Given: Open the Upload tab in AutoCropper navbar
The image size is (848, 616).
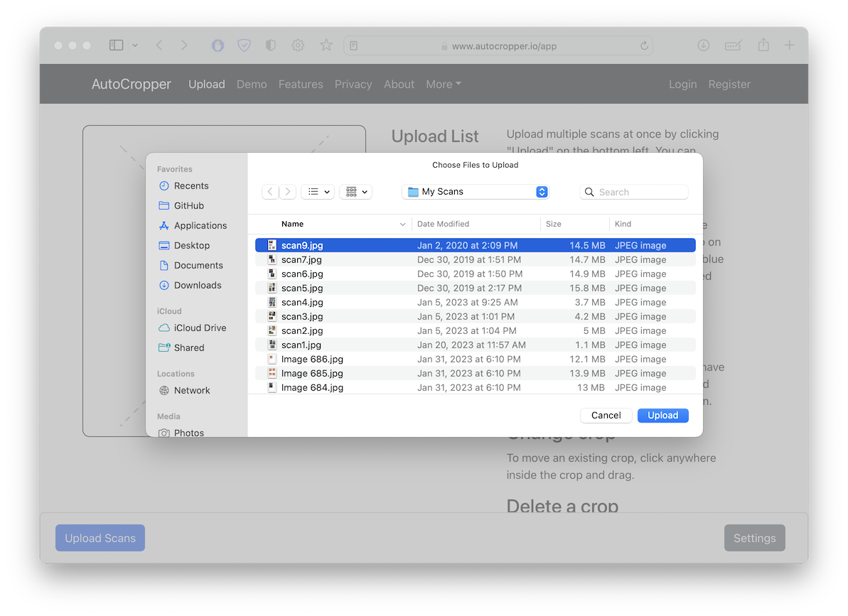Looking at the screenshot, I should pos(207,85).
